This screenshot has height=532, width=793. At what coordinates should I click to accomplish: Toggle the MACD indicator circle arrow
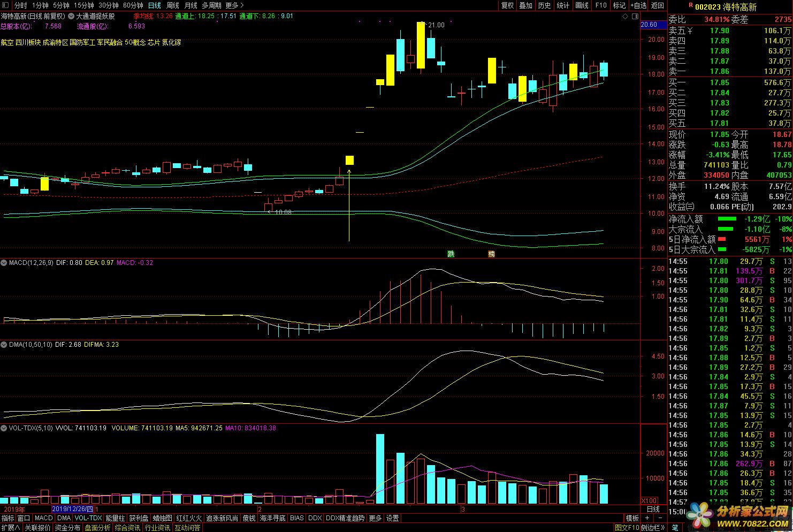point(4,263)
